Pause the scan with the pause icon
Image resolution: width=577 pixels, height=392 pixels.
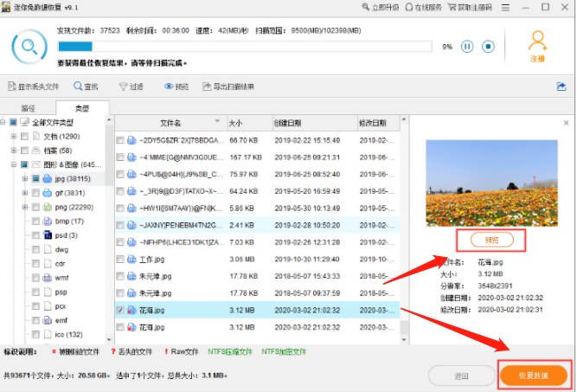pos(467,47)
